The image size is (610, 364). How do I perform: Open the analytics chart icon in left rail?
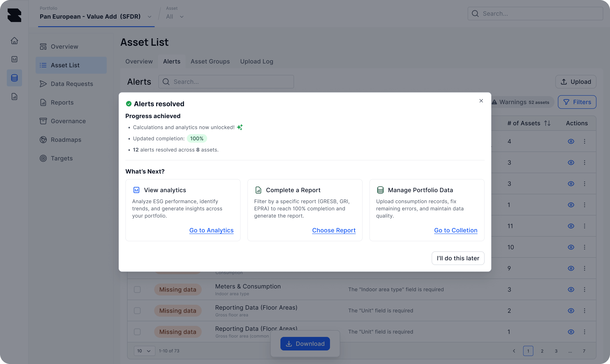14,59
